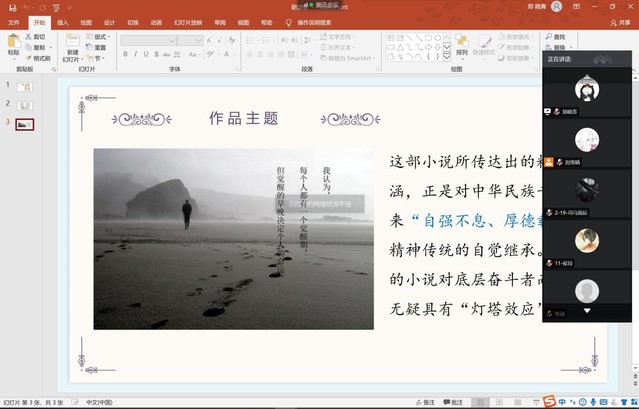Select slide 2 thumbnail in the panel
The image size is (639, 409).
tap(25, 104)
